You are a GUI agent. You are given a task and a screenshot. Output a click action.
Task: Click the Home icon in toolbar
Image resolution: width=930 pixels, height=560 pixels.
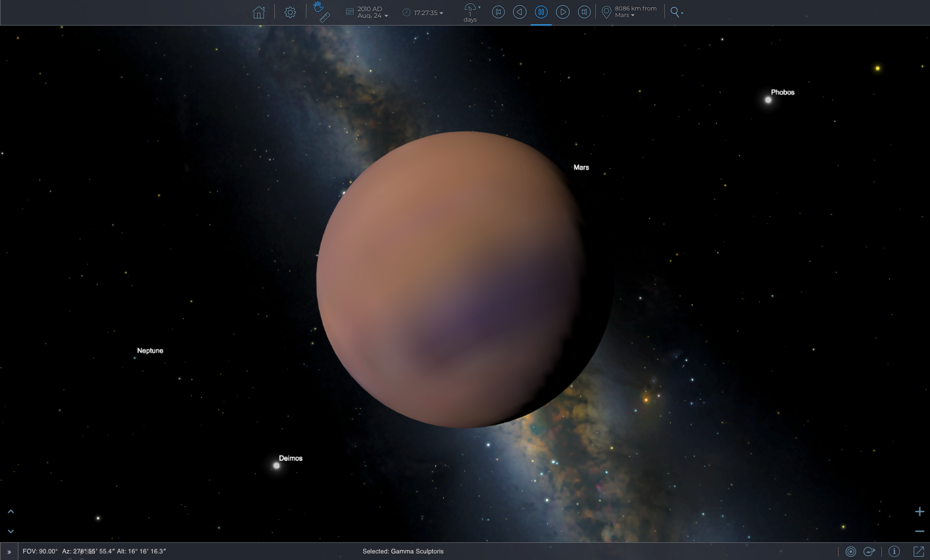pos(258,12)
